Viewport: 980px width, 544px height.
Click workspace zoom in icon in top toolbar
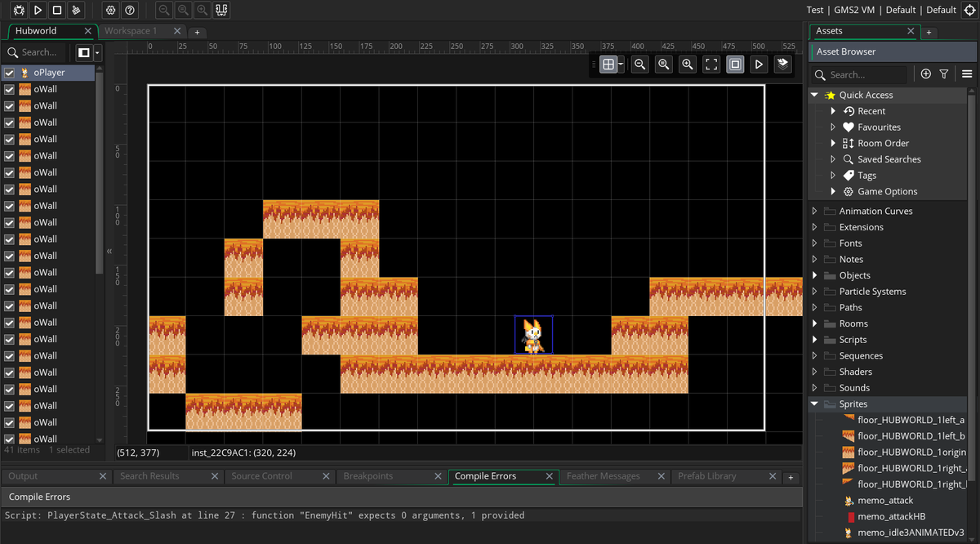click(202, 10)
